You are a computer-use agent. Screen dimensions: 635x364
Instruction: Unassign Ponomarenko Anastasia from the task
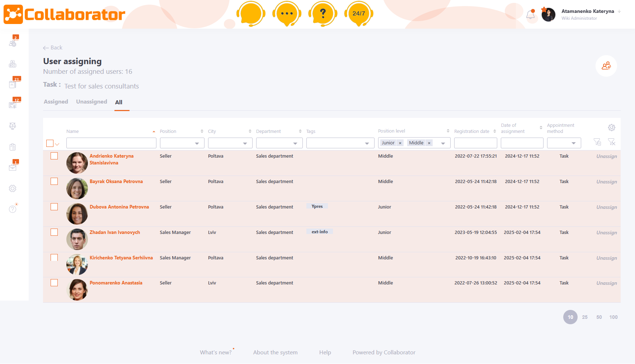[606, 283]
